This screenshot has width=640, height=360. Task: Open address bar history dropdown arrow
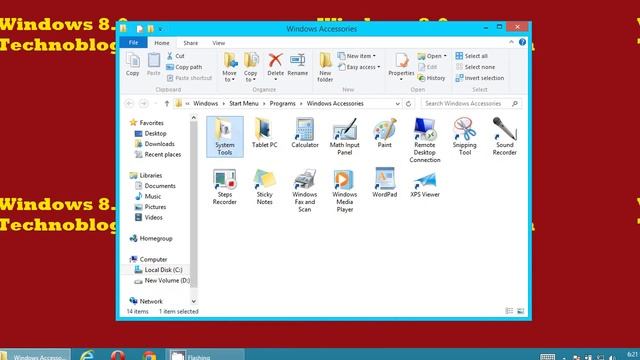tap(397, 104)
